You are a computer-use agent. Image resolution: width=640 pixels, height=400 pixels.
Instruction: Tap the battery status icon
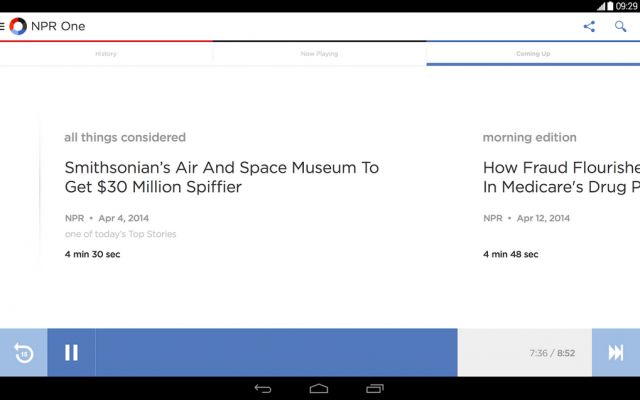click(x=610, y=6)
